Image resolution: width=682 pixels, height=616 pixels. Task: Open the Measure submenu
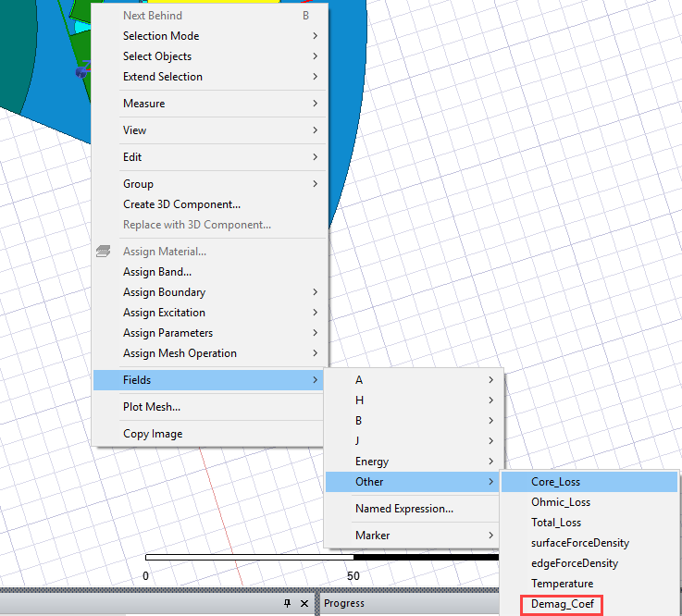pyautogui.click(x=209, y=104)
